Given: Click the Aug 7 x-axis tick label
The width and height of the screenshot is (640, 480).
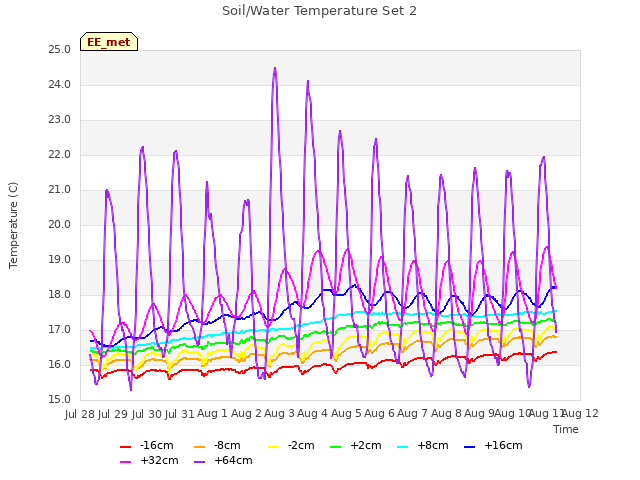Looking at the screenshot, I should pyautogui.click(x=413, y=413).
